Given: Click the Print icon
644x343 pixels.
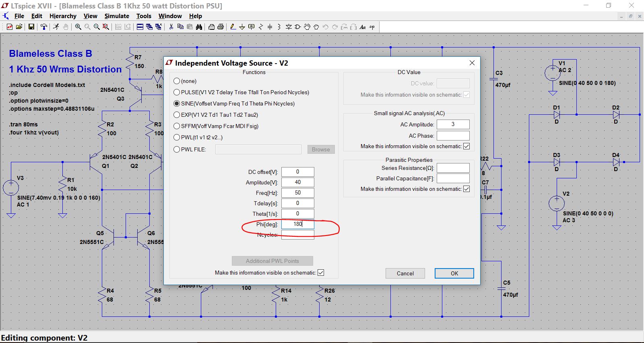Looking at the screenshot, I should 221,27.
